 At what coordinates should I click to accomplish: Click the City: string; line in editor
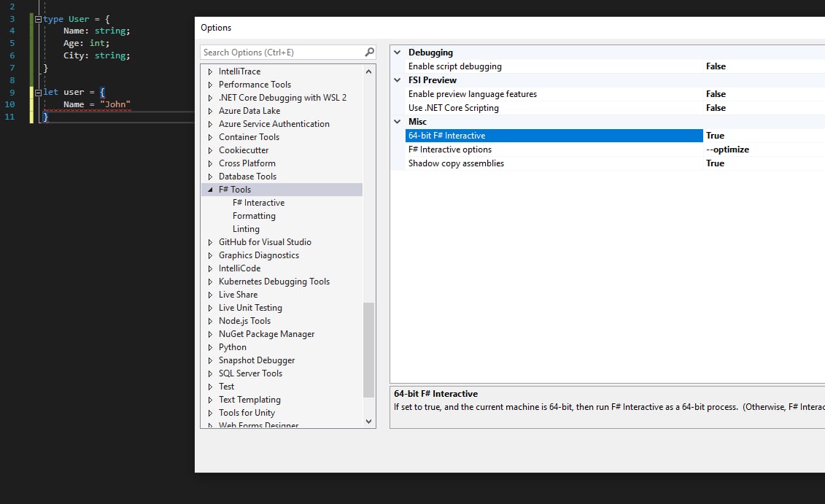[x=97, y=55]
